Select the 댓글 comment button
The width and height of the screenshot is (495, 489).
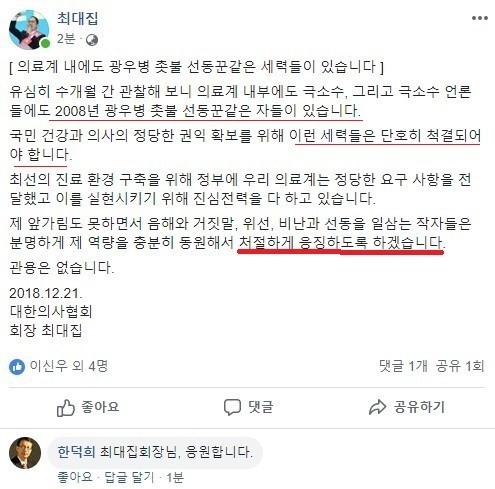tap(249, 407)
